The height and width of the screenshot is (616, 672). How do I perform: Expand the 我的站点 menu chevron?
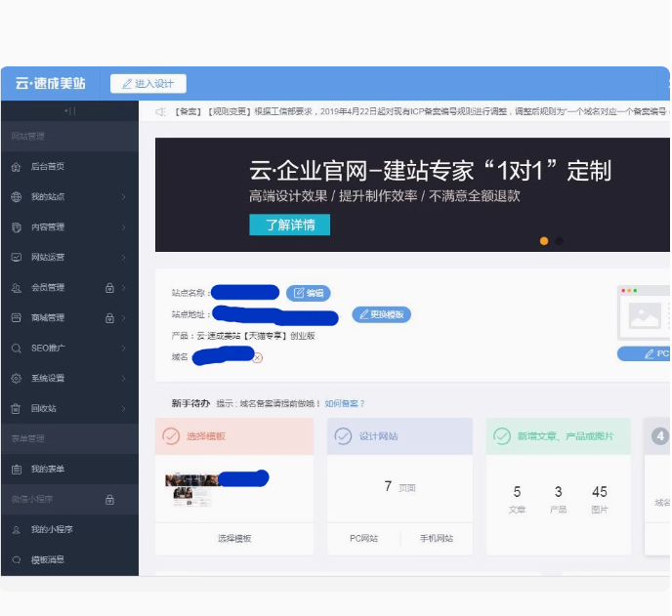coord(123,197)
